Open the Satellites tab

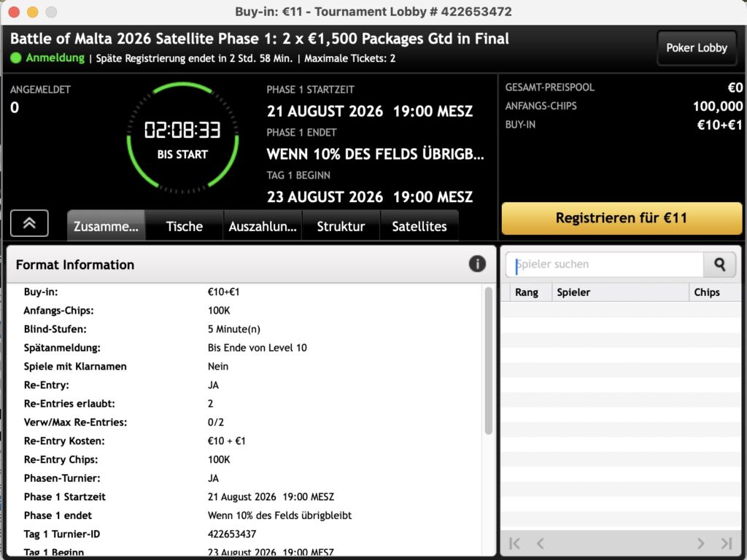[419, 226]
